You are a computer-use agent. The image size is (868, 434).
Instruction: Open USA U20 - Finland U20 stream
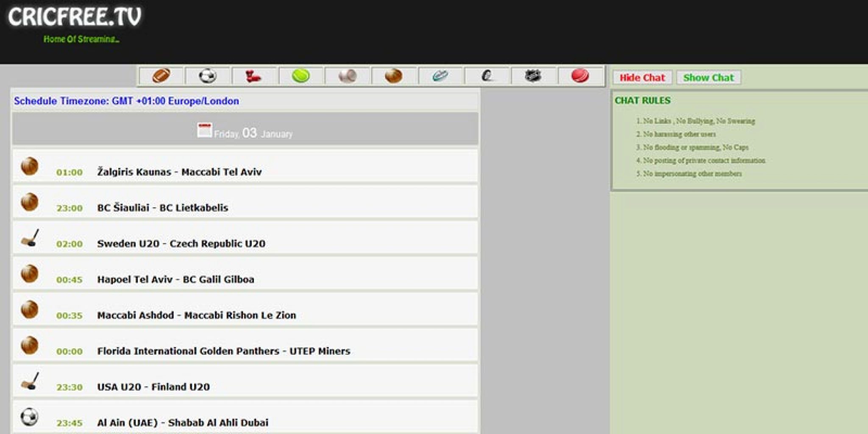(153, 387)
